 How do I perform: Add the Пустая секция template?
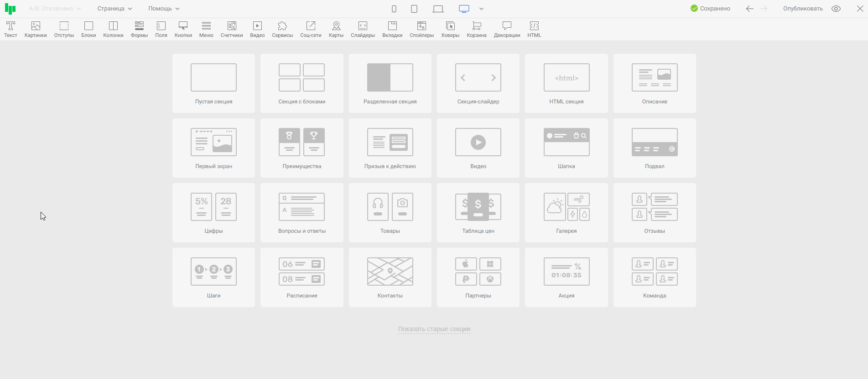click(x=213, y=83)
